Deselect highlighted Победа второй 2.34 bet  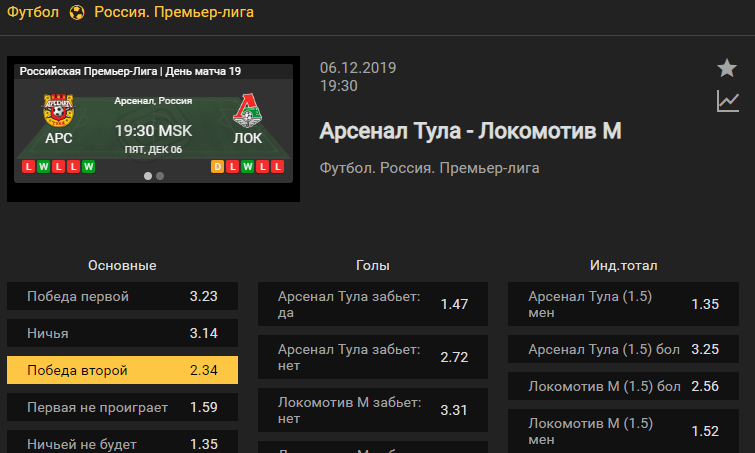coord(122,370)
